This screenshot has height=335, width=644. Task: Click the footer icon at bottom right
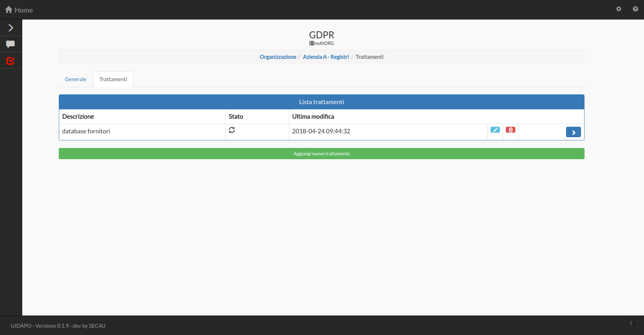(x=632, y=323)
